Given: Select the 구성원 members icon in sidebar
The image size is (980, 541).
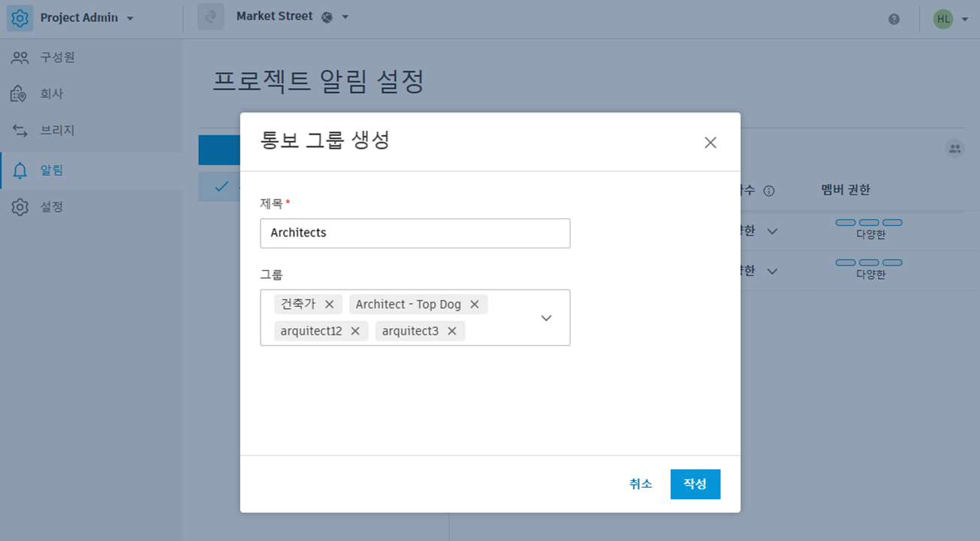Looking at the screenshot, I should 21,57.
